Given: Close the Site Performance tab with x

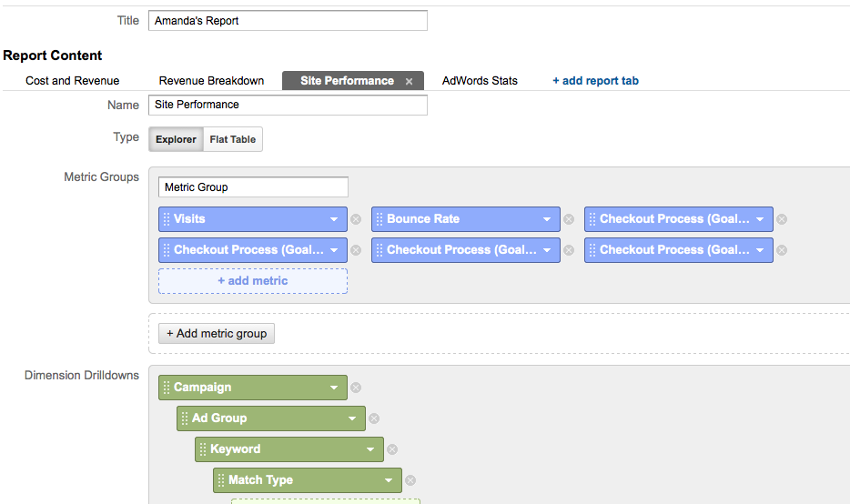Looking at the screenshot, I should 410,81.
